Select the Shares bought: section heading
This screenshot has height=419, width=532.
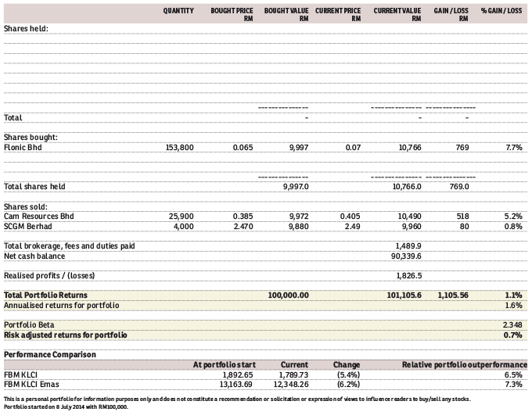[x=31, y=137]
